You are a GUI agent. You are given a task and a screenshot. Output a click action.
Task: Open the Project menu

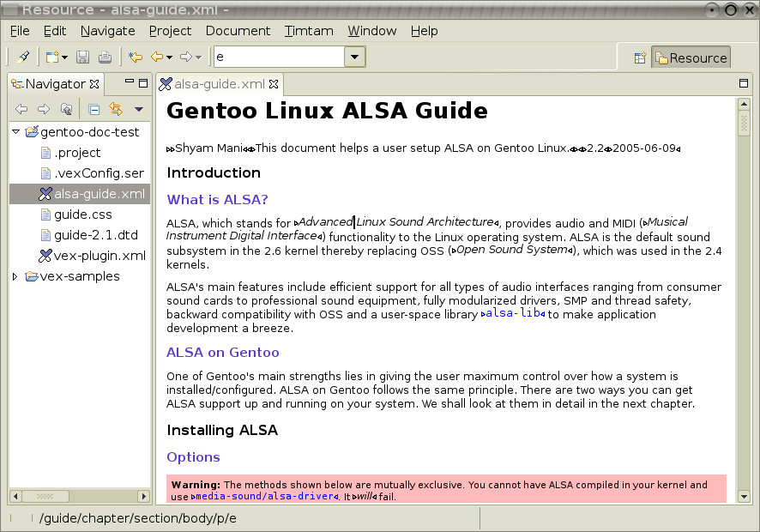pos(170,31)
